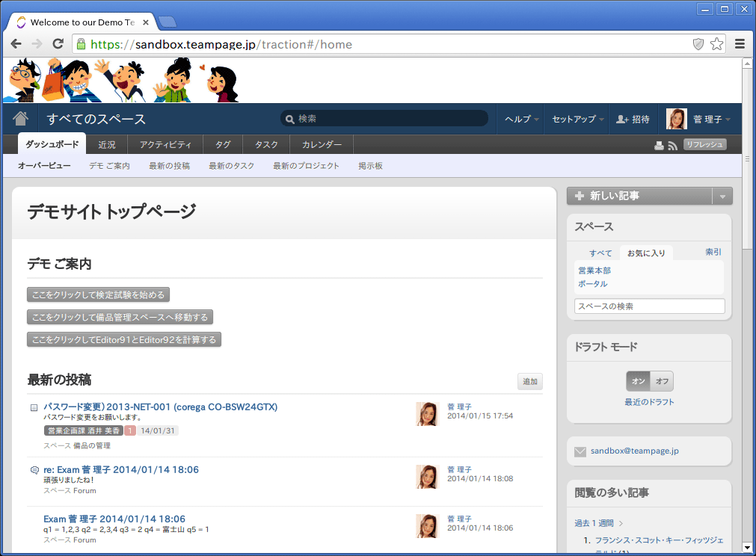The width and height of the screenshot is (756, 556).
Task: Bookmark page with the star icon
Action: click(x=716, y=44)
